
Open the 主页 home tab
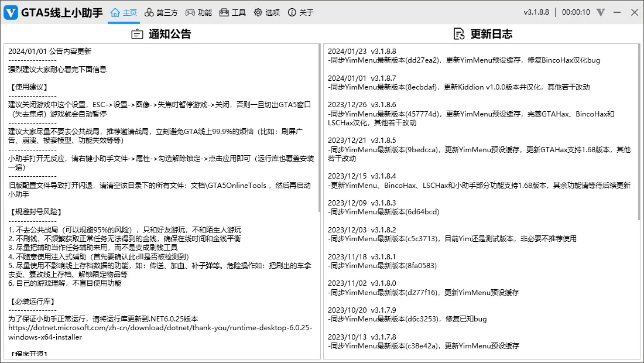(124, 13)
